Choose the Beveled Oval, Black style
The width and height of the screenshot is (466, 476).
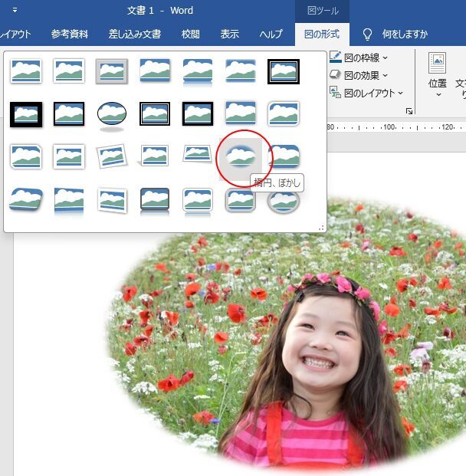click(x=112, y=115)
